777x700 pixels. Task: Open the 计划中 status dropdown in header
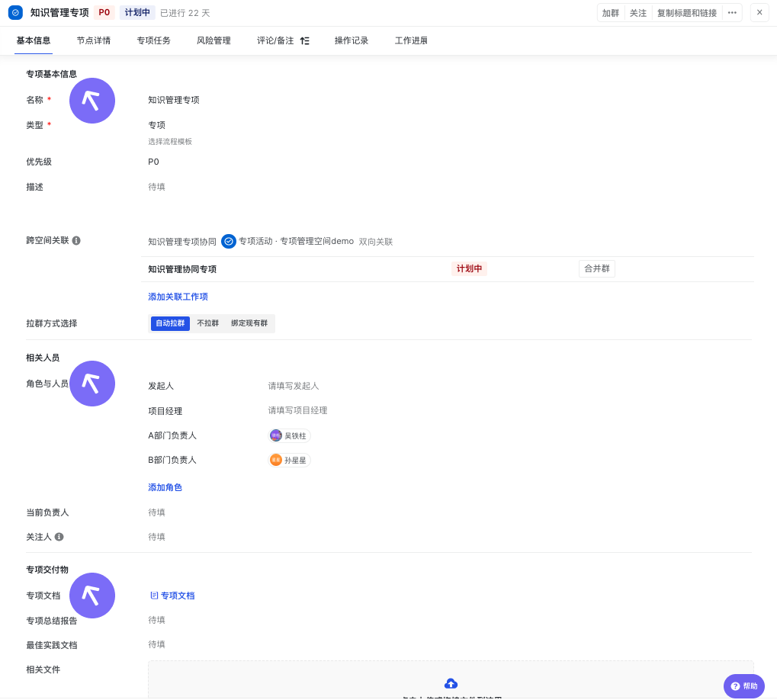click(137, 12)
